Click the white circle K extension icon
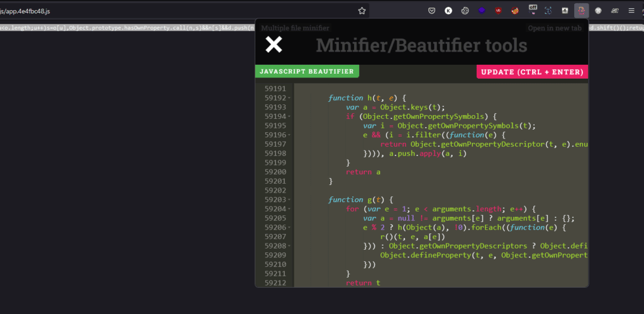The height and width of the screenshot is (314, 644). 448,11
